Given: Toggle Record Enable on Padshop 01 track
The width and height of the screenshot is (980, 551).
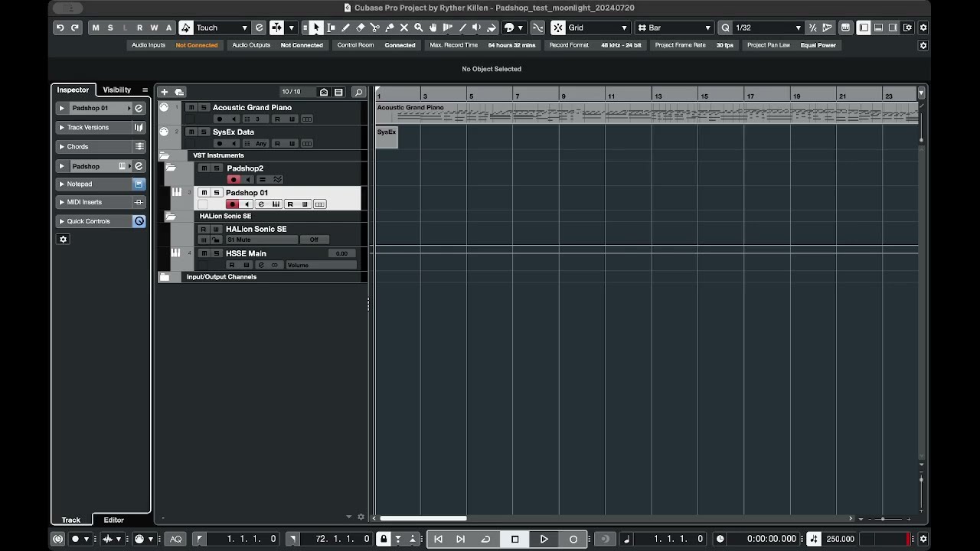Looking at the screenshot, I should [x=233, y=204].
